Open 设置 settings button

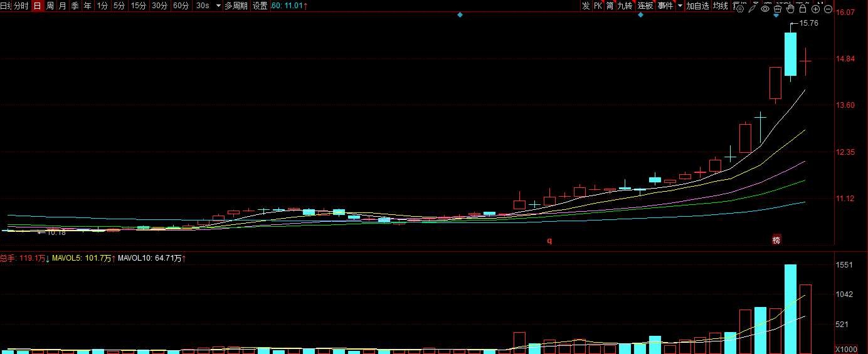[260, 6]
